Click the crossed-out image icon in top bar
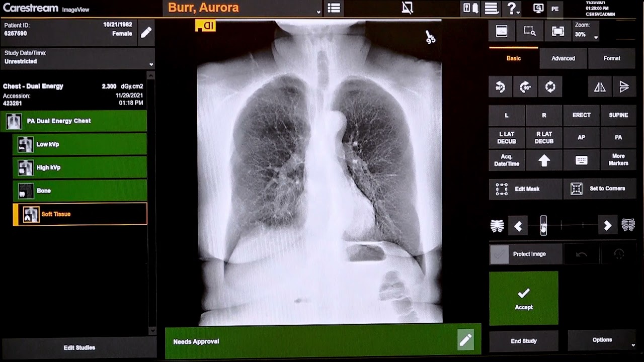This screenshot has width=644, height=362. click(x=407, y=8)
